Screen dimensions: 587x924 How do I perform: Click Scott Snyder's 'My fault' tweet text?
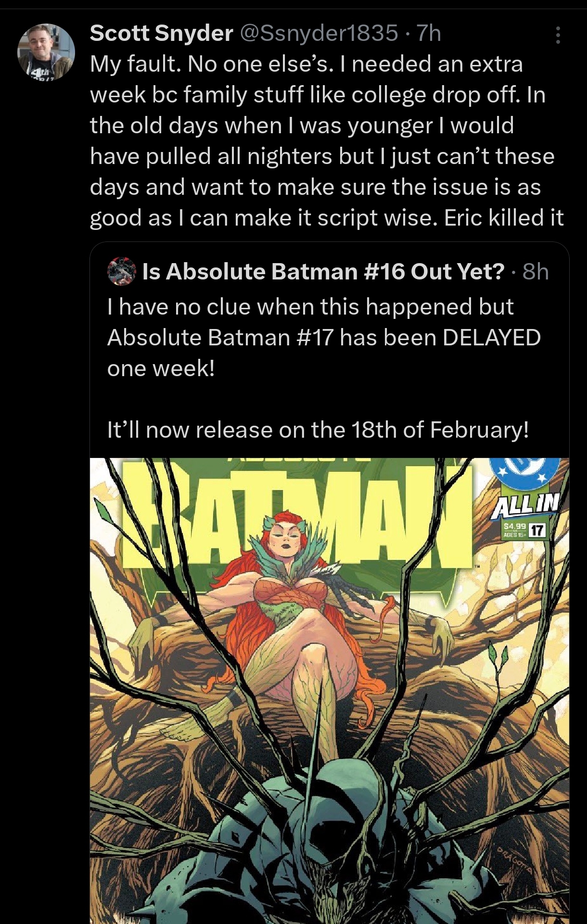327,140
